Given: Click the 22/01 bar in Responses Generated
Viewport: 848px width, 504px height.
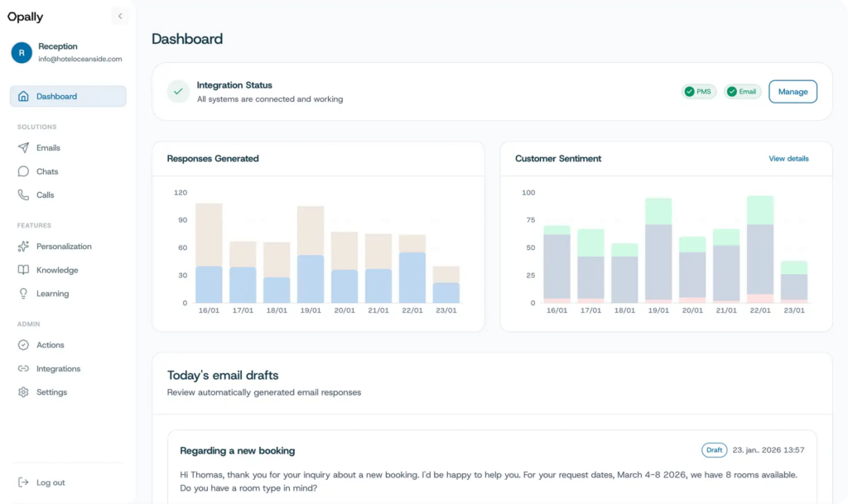Looking at the screenshot, I should pos(412,269).
